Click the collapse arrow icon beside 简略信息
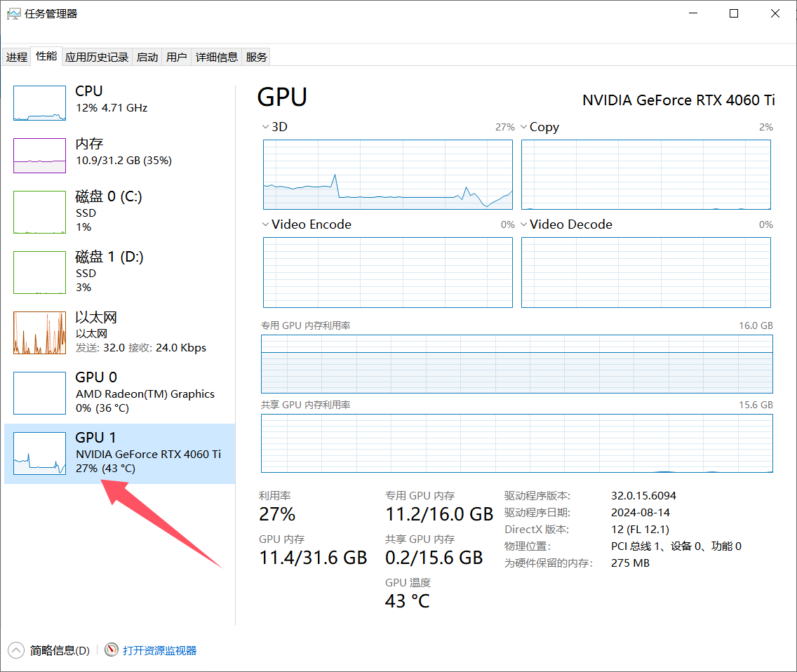This screenshot has width=797, height=672. click(x=16, y=650)
